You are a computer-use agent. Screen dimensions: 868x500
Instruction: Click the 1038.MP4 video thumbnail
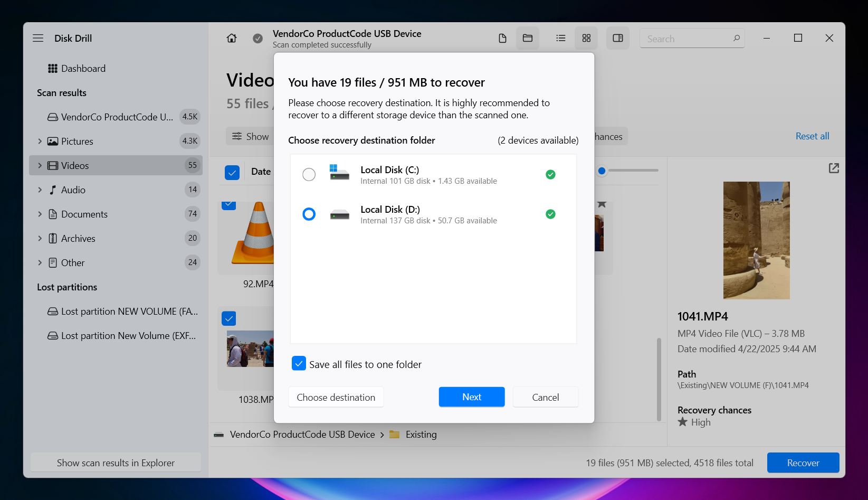[x=251, y=348]
